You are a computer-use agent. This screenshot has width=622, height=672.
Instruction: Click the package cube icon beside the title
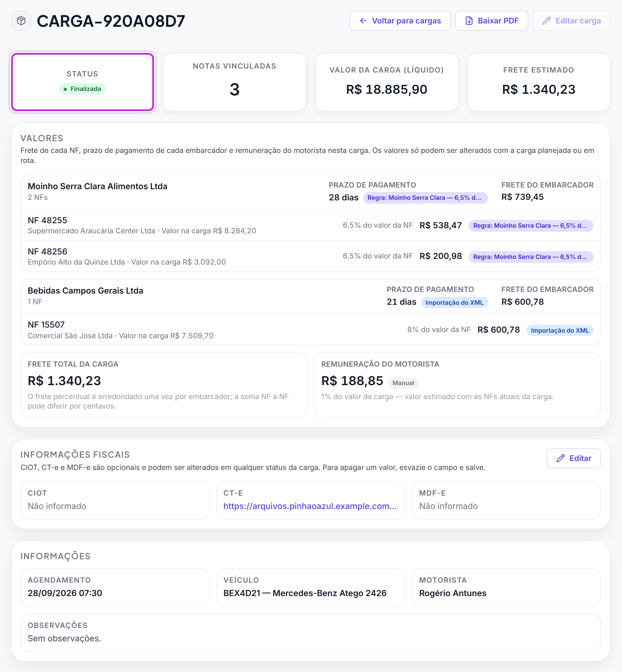point(21,21)
